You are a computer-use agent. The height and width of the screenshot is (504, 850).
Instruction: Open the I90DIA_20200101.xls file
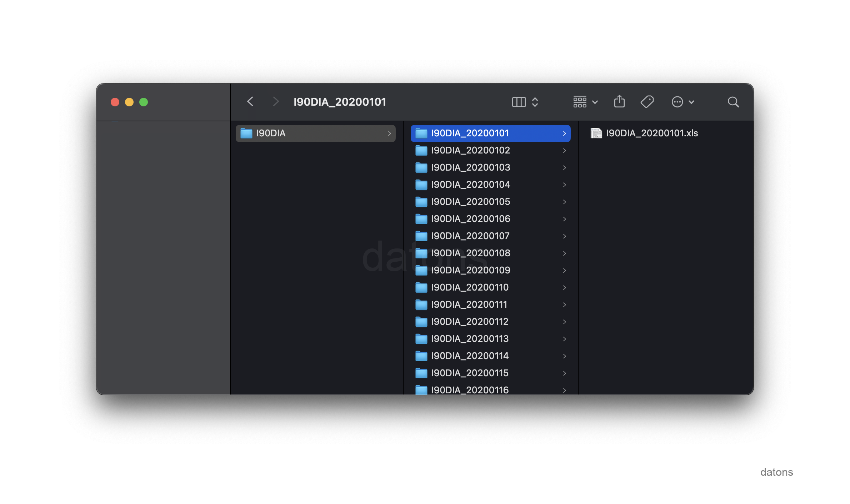652,133
